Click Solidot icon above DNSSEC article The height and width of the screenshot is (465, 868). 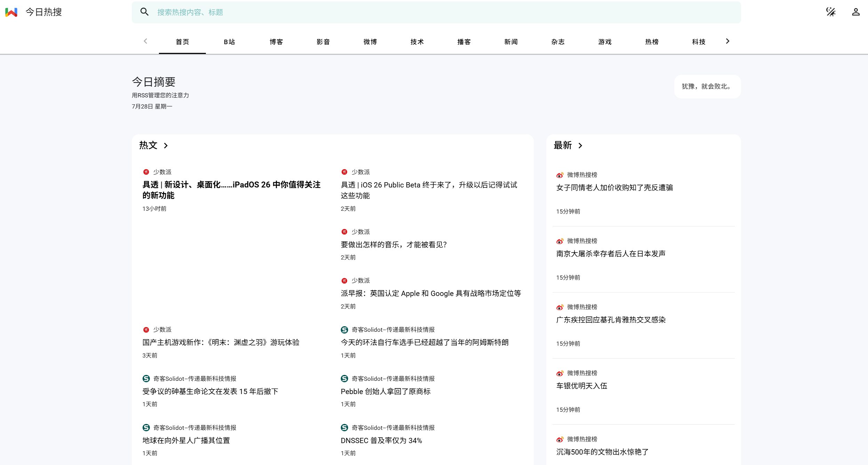344,428
